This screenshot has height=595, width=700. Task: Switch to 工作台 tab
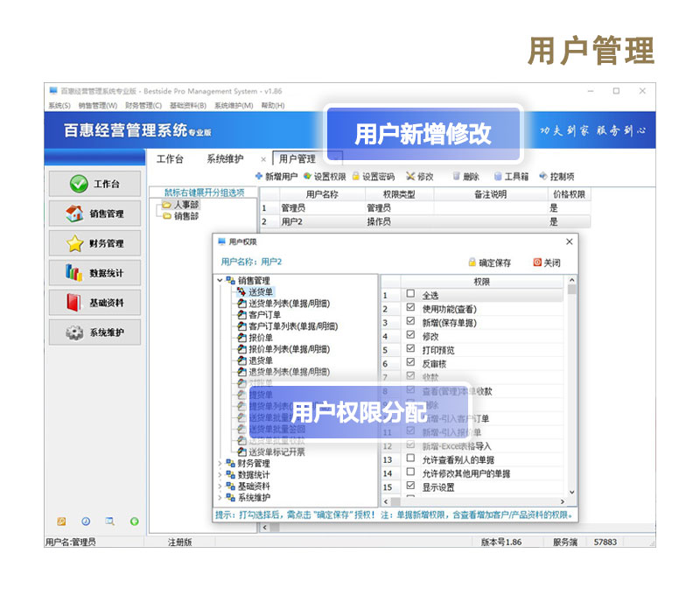pos(170,159)
